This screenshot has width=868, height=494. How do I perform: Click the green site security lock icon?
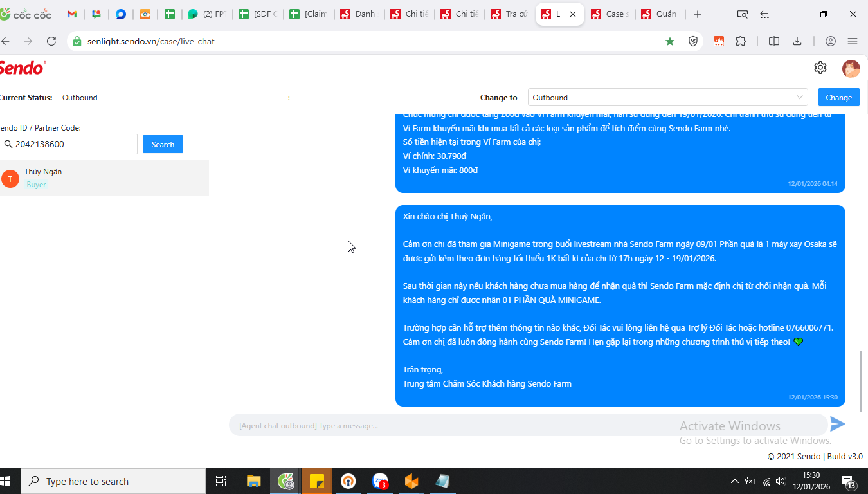pos(77,41)
